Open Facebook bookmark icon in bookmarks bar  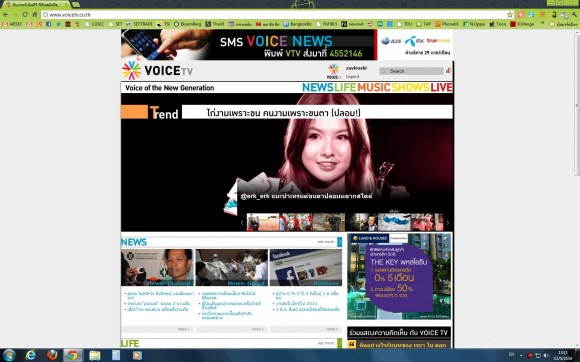point(48,24)
